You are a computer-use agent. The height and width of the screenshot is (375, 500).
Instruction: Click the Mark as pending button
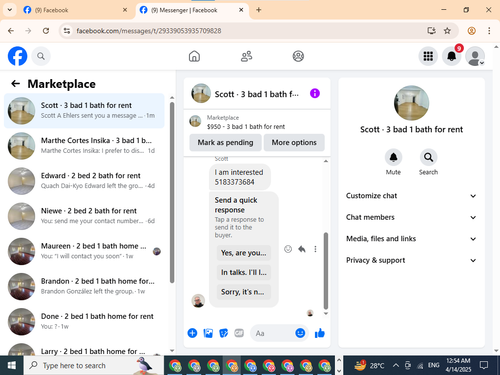pos(225,142)
